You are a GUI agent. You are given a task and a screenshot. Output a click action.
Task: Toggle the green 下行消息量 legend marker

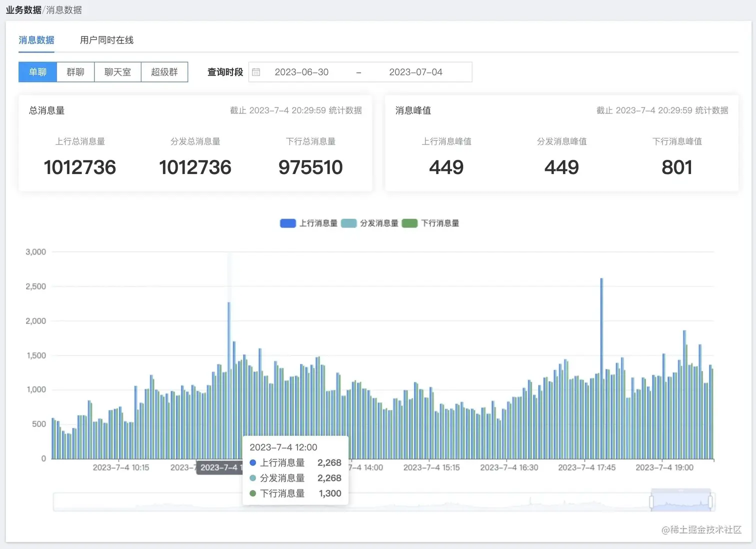pyautogui.click(x=409, y=223)
